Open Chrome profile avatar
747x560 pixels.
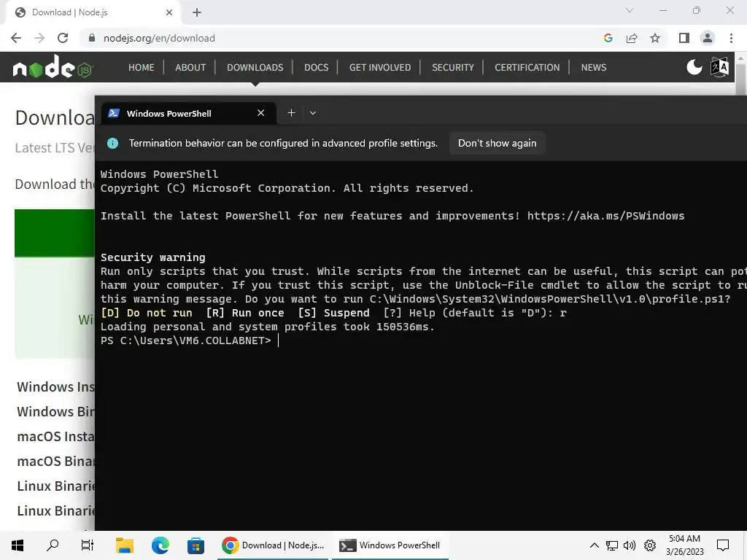point(708,38)
